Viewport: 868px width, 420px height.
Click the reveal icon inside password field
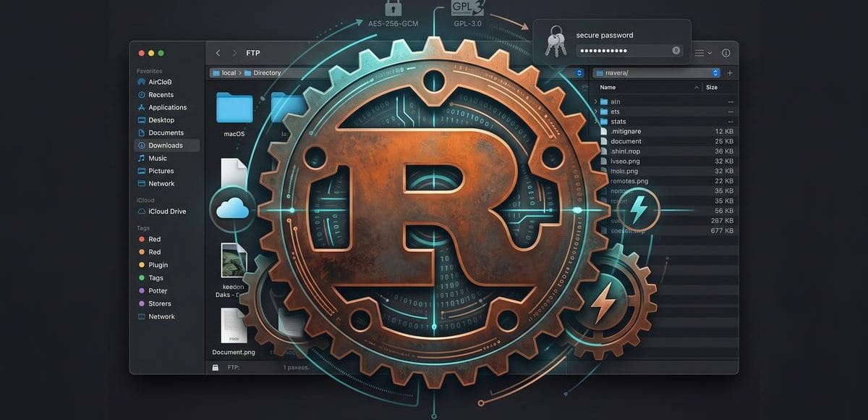coord(676,51)
